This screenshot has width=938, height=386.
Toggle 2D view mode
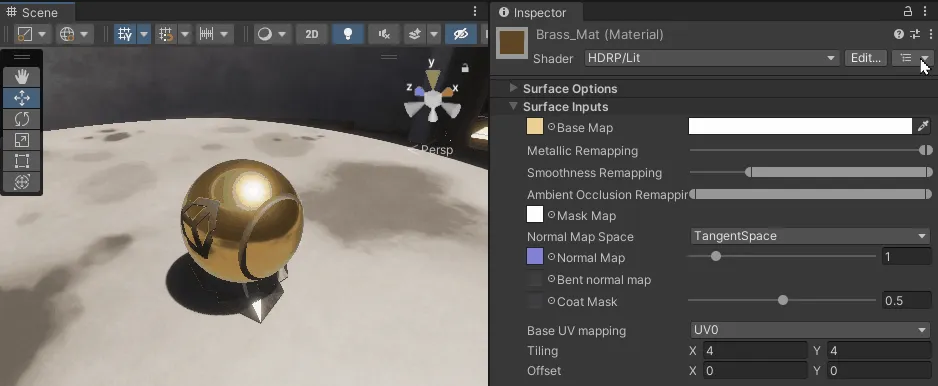[312, 34]
